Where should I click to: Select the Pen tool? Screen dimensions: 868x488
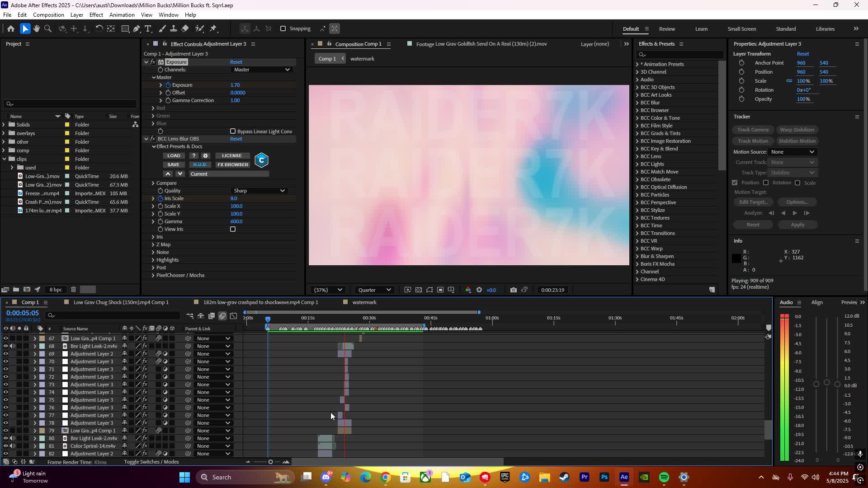137,28
